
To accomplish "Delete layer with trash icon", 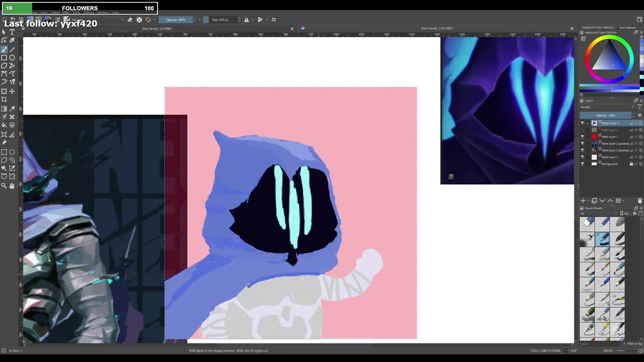I will (639, 201).
